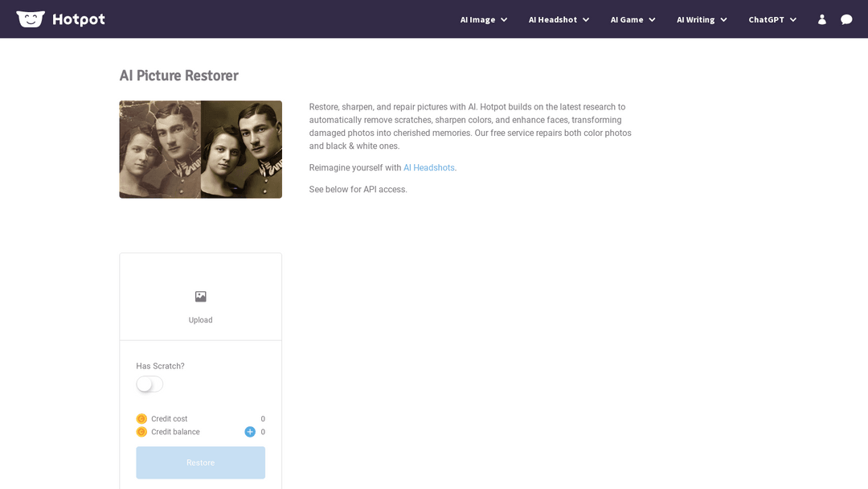Open the AI Image menu item
This screenshot has width=868, height=489.
point(477,19)
